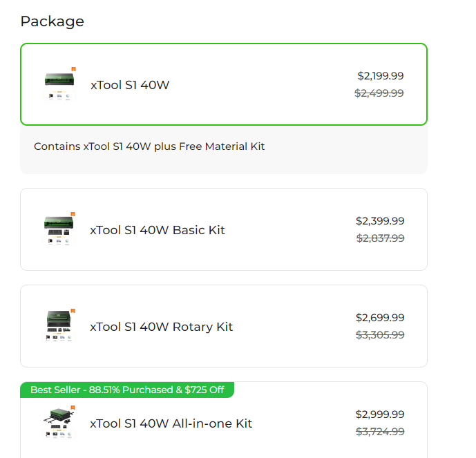The width and height of the screenshot is (476, 458).
Task: Click the $2,699.99 Rotary Kit price
Action: tap(380, 318)
